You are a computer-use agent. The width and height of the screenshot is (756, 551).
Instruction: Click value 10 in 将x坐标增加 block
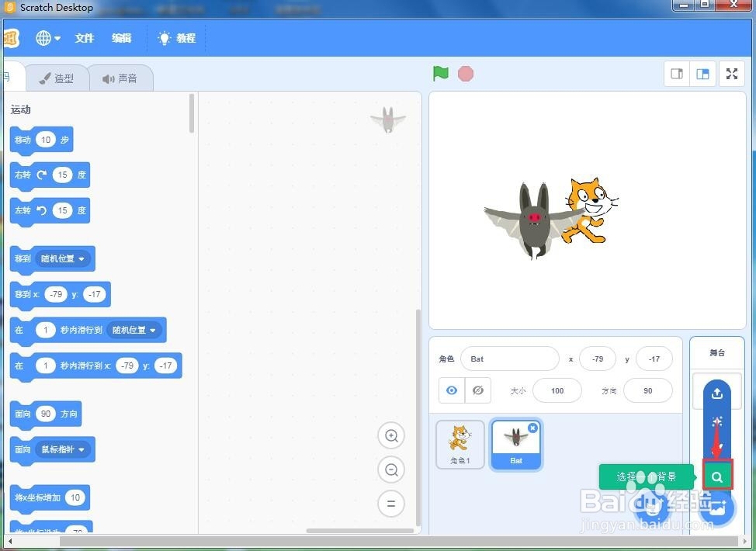tap(75, 497)
